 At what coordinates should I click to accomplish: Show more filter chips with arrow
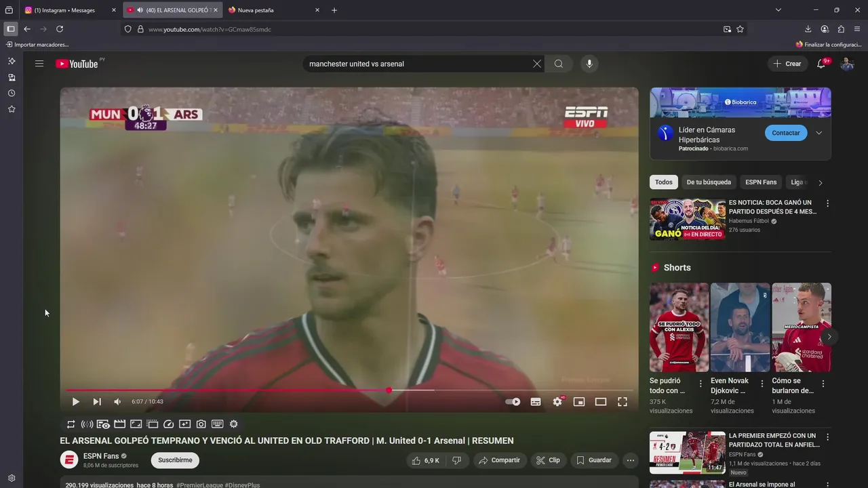click(x=821, y=182)
